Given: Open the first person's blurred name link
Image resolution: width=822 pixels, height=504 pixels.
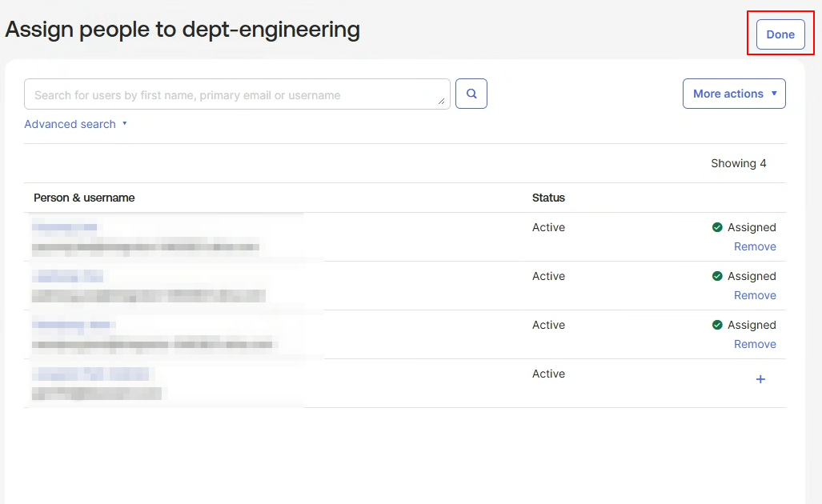Looking at the screenshot, I should (65, 227).
